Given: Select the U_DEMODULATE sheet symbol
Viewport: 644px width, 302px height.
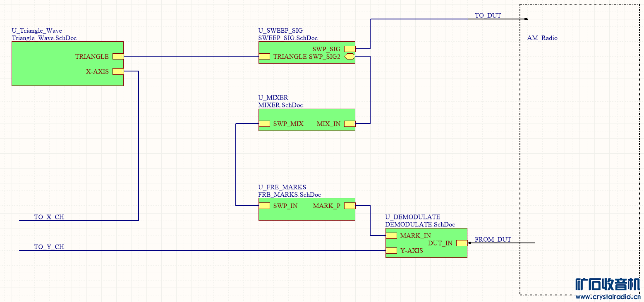Looking at the screenshot, I should pos(426,243).
